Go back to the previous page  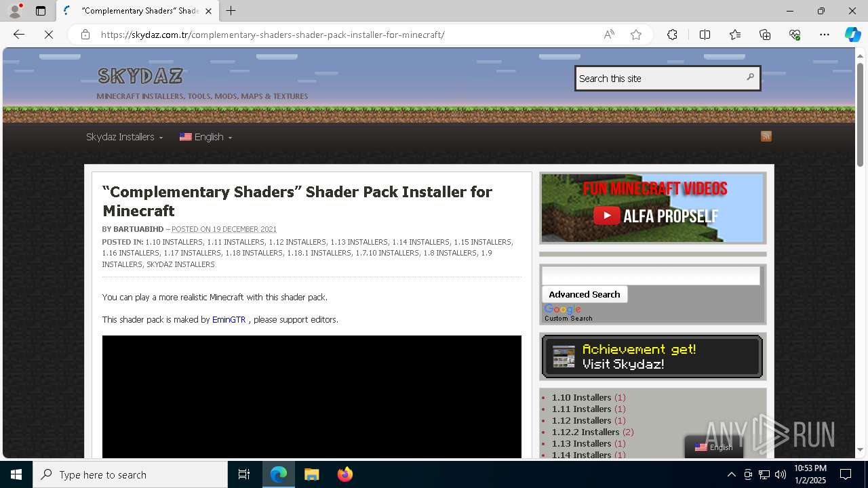click(x=19, y=35)
